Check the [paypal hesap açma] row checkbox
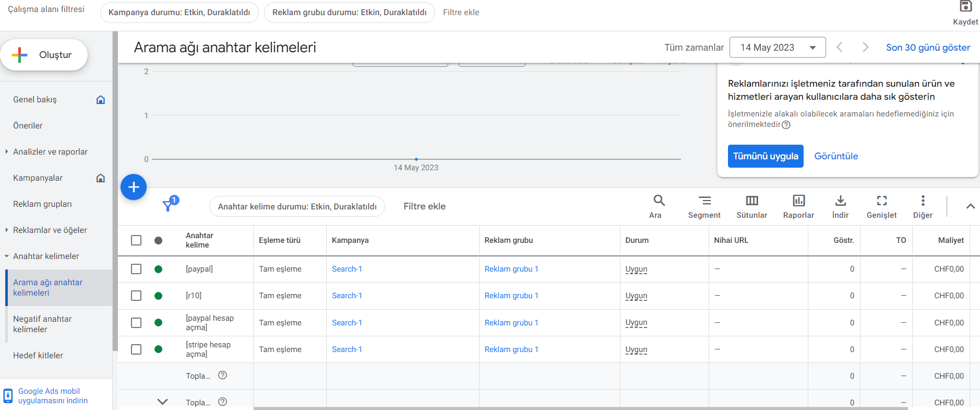 [x=136, y=323]
